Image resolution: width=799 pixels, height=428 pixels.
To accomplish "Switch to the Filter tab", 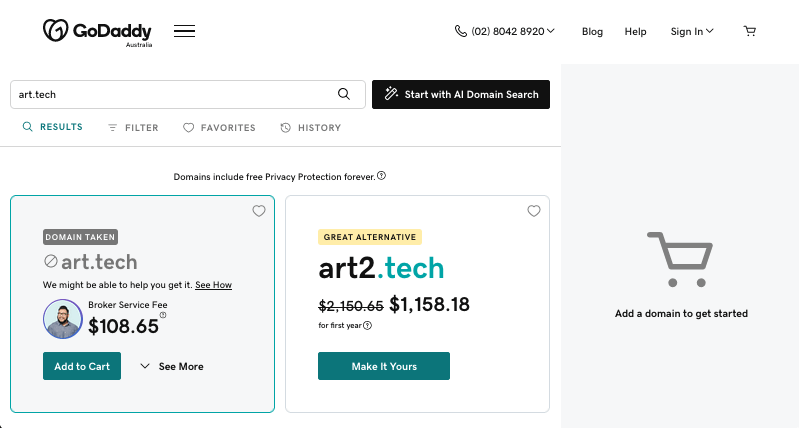I will click(133, 128).
